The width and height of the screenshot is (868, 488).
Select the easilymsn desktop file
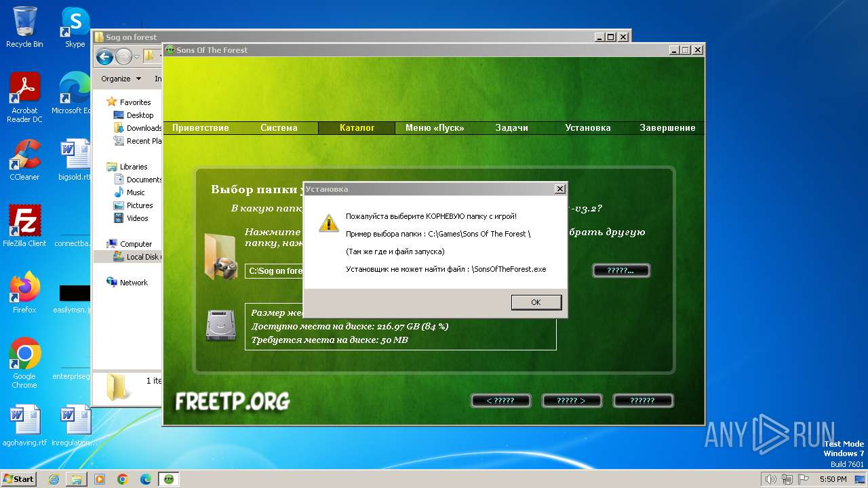click(73, 299)
